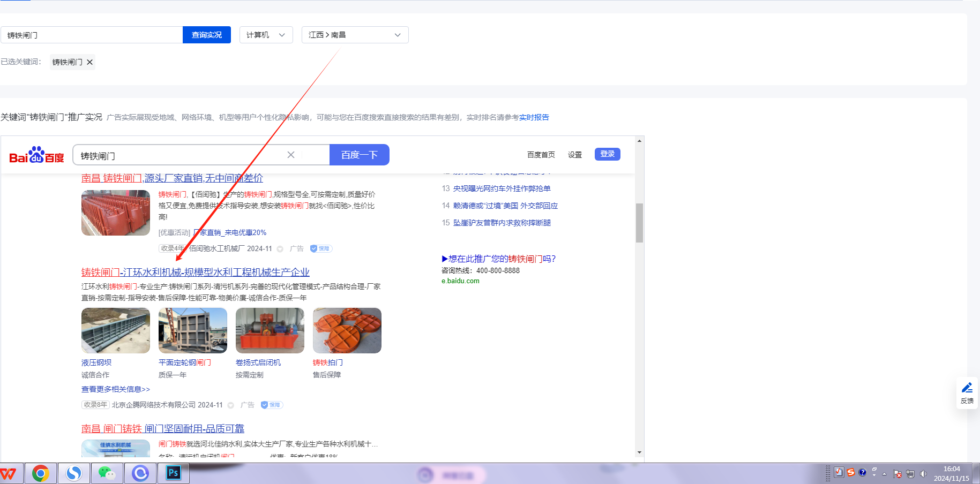The width and height of the screenshot is (980, 484).
Task: Remove the selected keyword 铸铁闸门 tag
Action: pyautogui.click(x=90, y=62)
